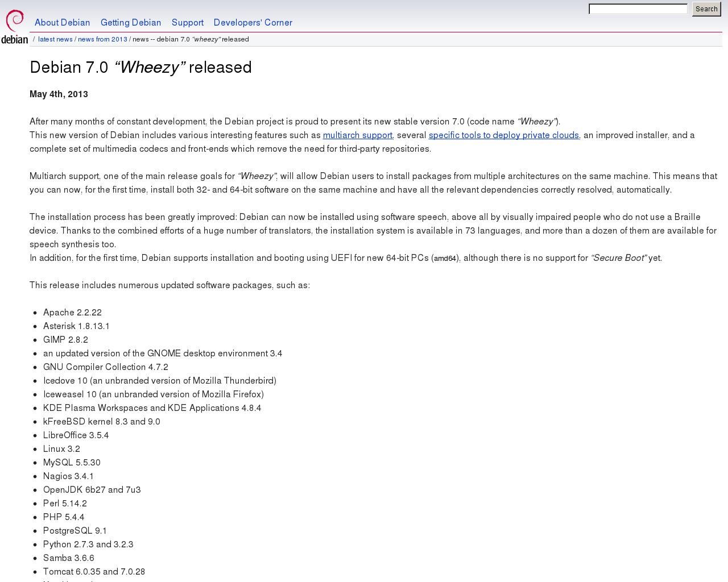This screenshot has height=582, width=728.
Task: Click breadcrumb text news -- debian 7.0 wheezy released
Action: click(191, 39)
